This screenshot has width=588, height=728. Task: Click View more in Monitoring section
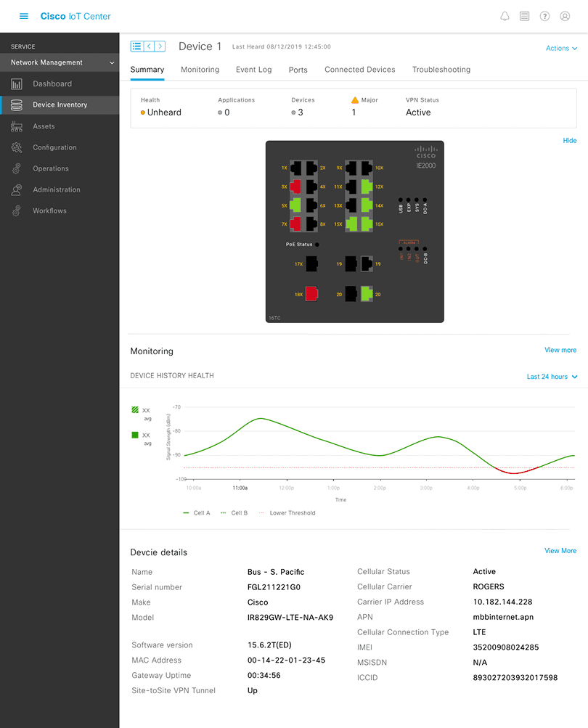[560, 350]
